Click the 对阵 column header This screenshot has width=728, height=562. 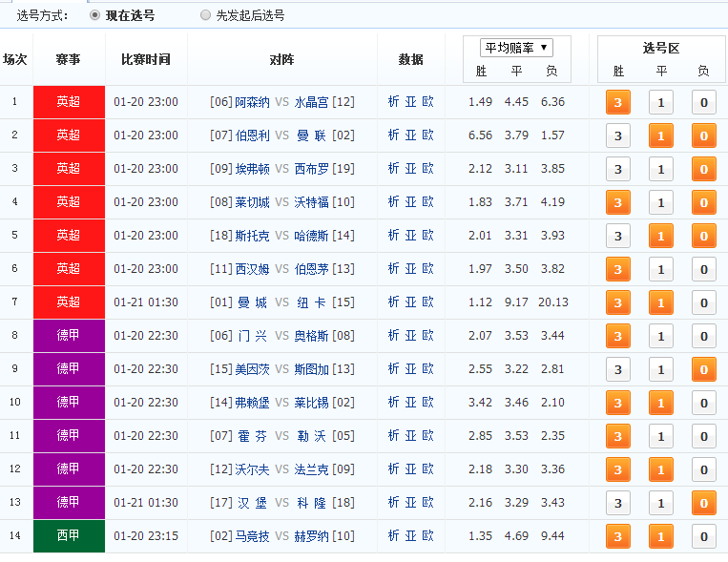(281, 59)
